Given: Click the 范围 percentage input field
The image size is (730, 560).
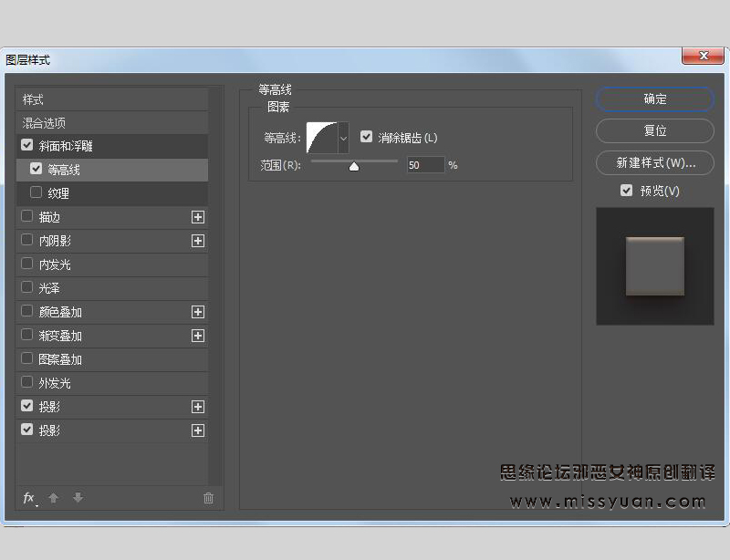Looking at the screenshot, I should coord(425,165).
